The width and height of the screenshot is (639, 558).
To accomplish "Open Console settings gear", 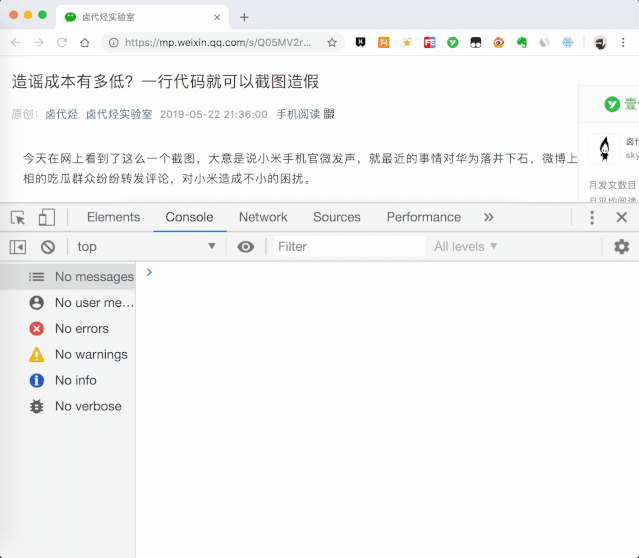I will click(621, 247).
